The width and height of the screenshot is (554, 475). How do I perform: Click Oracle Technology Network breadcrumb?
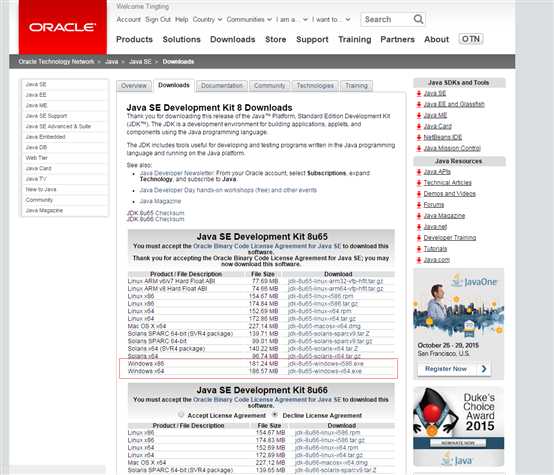pyautogui.click(x=57, y=61)
